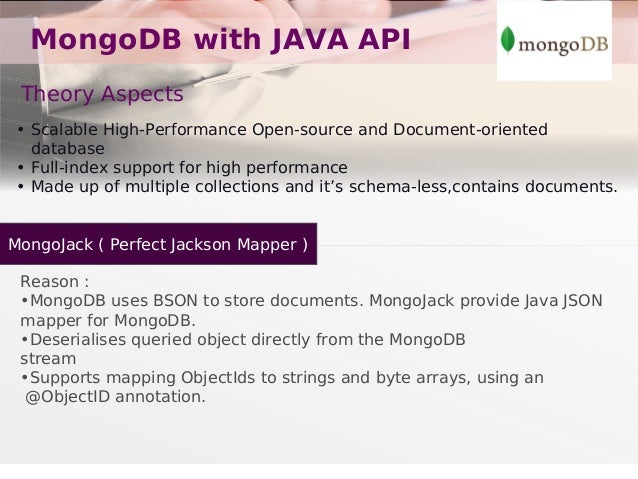This screenshot has height=479, width=638.
Task: Click the bullet dot before Full-index
Action: click(21, 168)
